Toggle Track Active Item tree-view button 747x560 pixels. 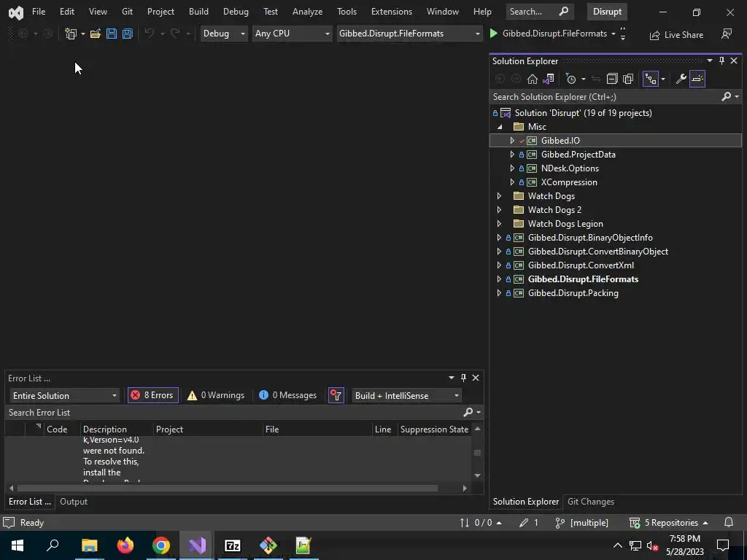coord(651,79)
